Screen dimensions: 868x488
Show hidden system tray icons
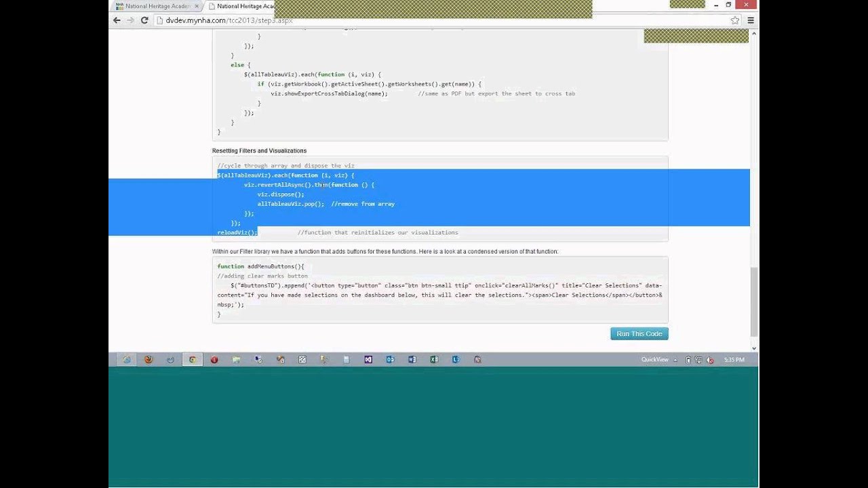[x=675, y=360]
